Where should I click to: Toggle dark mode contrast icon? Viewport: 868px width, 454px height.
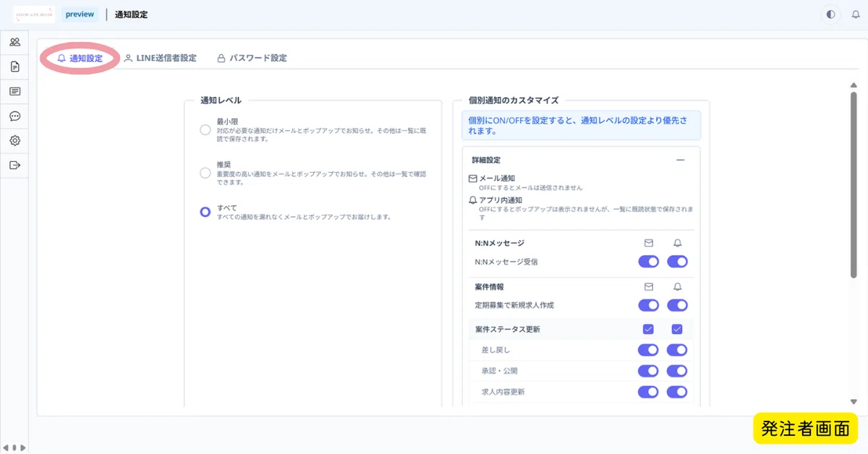pos(830,14)
